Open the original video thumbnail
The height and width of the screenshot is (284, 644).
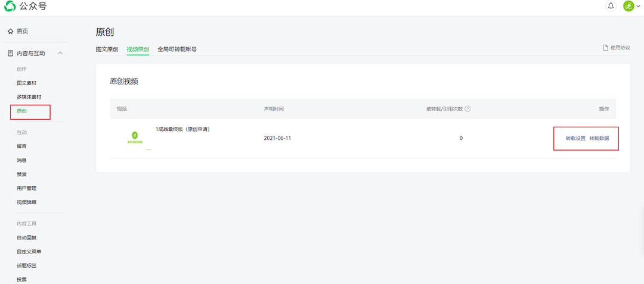(x=135, y=138)
